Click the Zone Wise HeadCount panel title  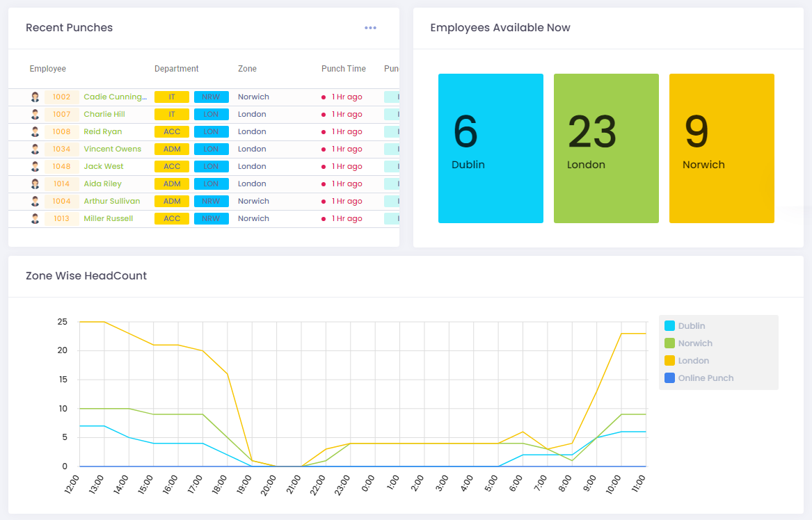click(x=86, y=276)
